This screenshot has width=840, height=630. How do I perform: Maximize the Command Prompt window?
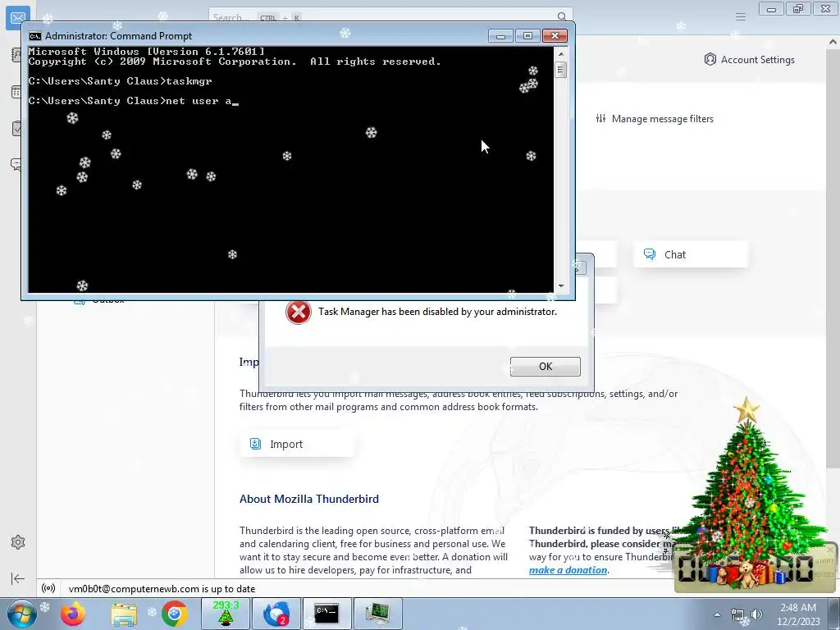[x=527, y=36]
